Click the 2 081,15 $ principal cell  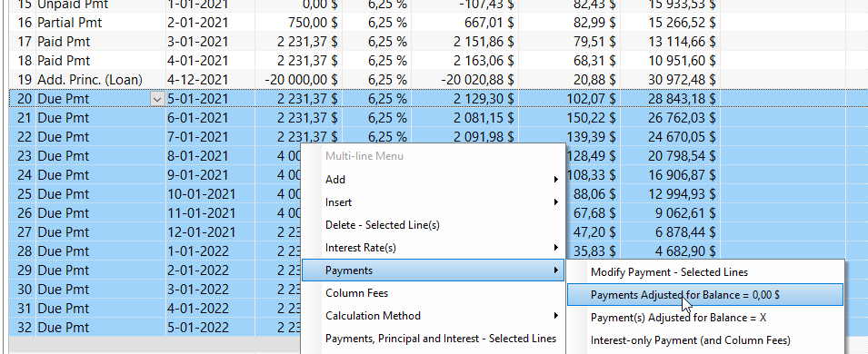pyautogui.click(x=484, y=118)
